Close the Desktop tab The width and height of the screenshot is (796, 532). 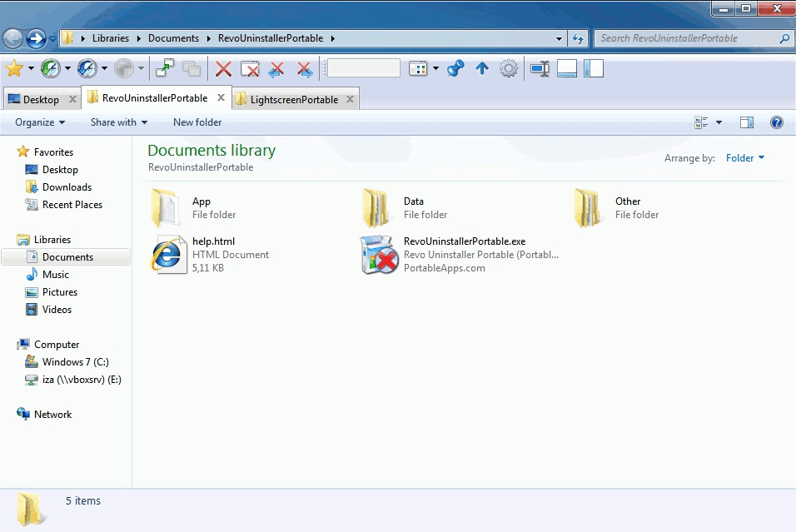click(x=72, y=99)
